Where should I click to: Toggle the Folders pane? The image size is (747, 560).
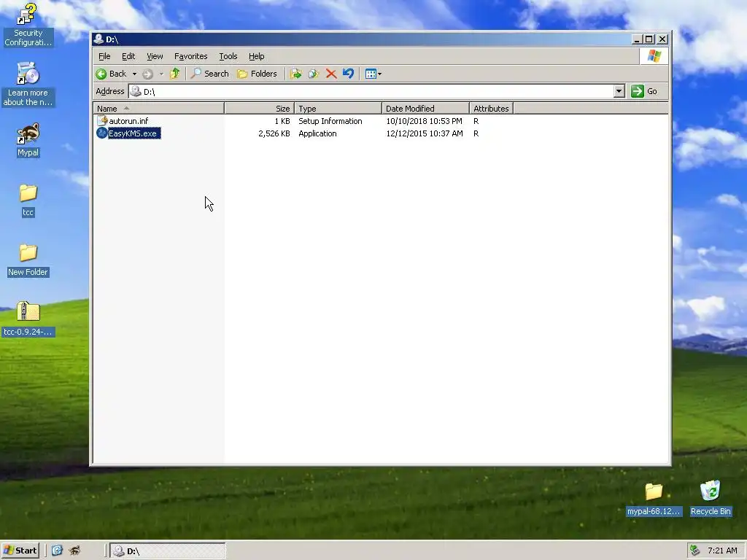(257, 74)
